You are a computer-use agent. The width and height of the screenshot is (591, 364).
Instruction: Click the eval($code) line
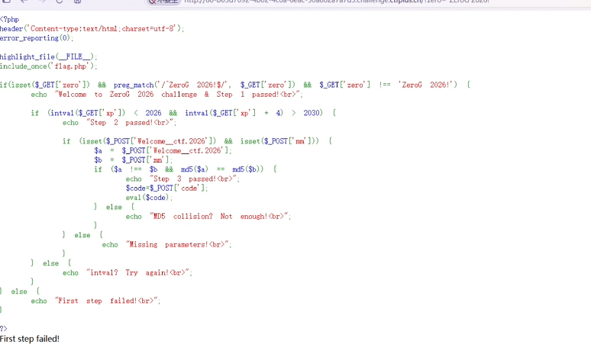[x=149, y=198]
